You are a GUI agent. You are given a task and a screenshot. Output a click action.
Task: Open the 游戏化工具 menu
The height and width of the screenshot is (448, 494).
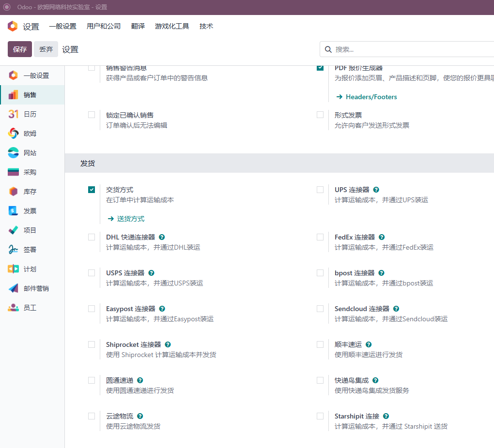click(x=172, y=26)
